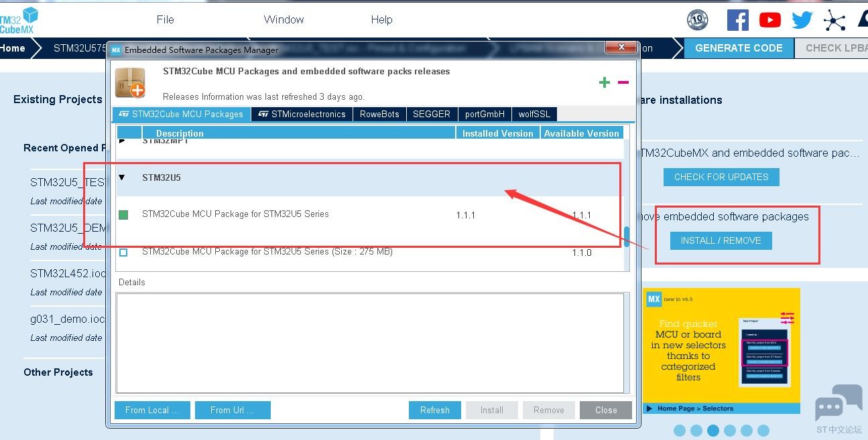Click the CHECK FOR UPDATES button
This screenshot has width=868, height=440.
[x=721, y=177]
